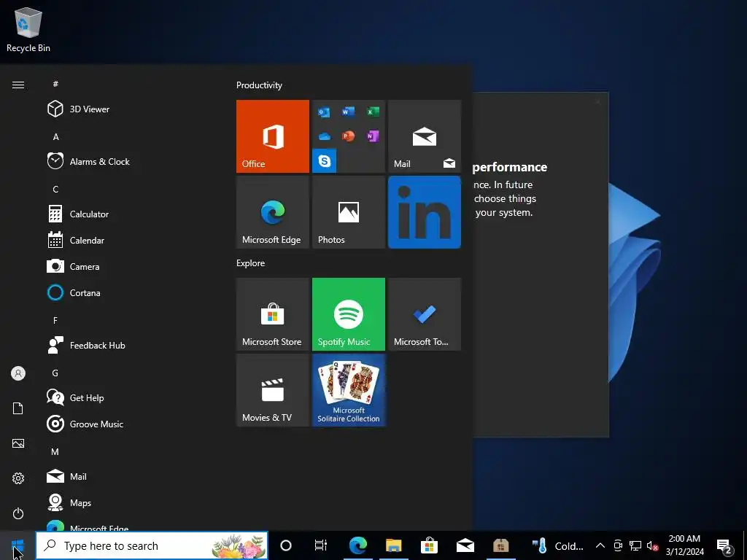747x560 pixels.
Task: Select the Recycle Bin desktop icon
Action: click(x=28, y=29)
